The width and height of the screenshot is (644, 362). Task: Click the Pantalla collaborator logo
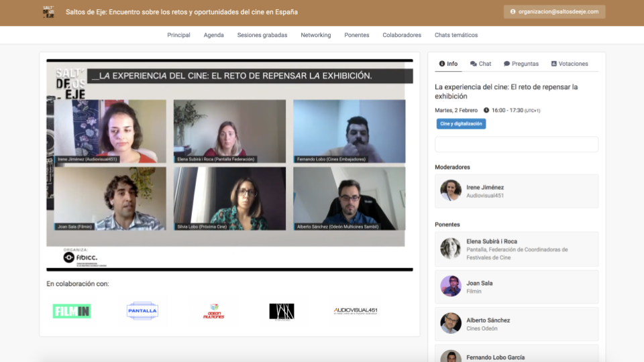pos(142,310)
